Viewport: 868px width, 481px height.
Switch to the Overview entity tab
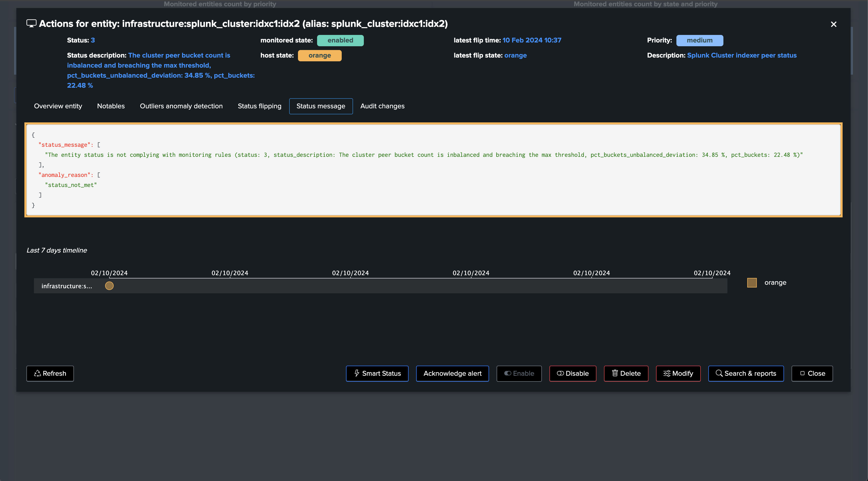58,106
